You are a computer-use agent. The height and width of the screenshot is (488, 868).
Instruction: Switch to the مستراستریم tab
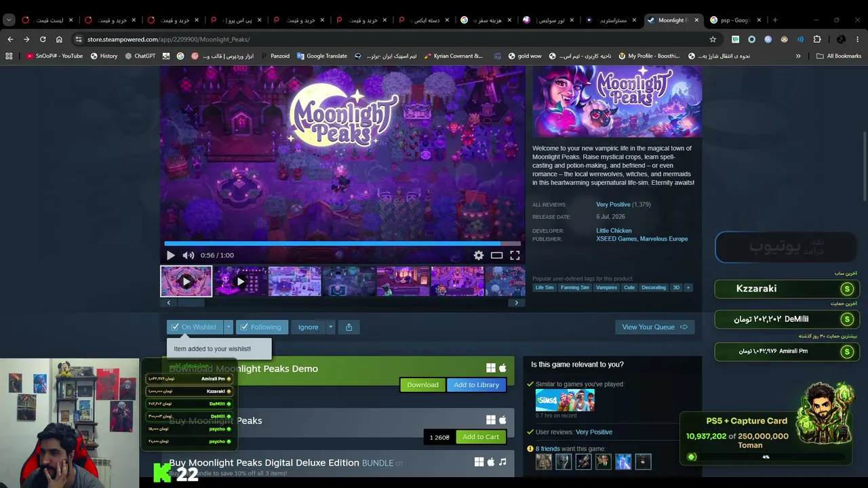click(611, 20)
